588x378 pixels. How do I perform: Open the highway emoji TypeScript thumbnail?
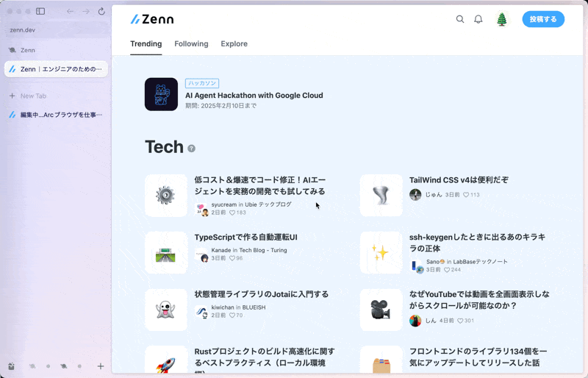166,253
